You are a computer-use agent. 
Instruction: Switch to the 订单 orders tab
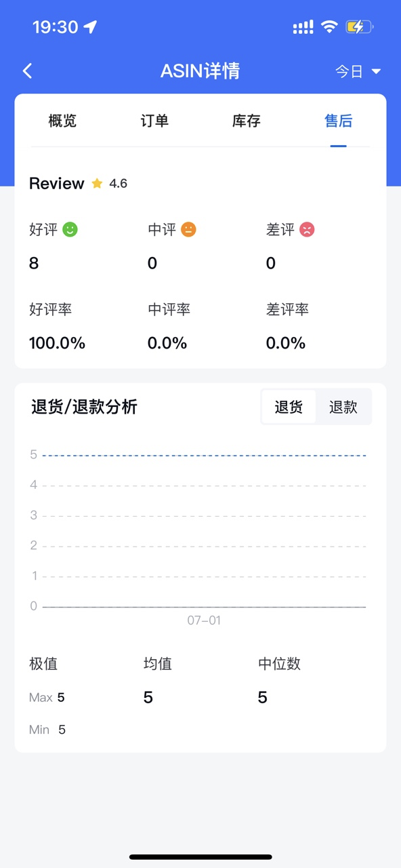coord(154,121)
